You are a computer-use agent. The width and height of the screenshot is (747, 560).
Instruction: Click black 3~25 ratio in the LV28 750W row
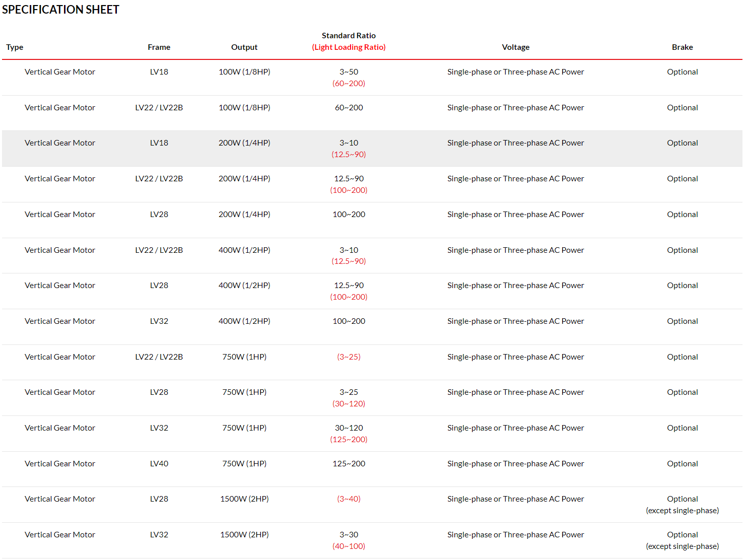[x=349, y=392]
